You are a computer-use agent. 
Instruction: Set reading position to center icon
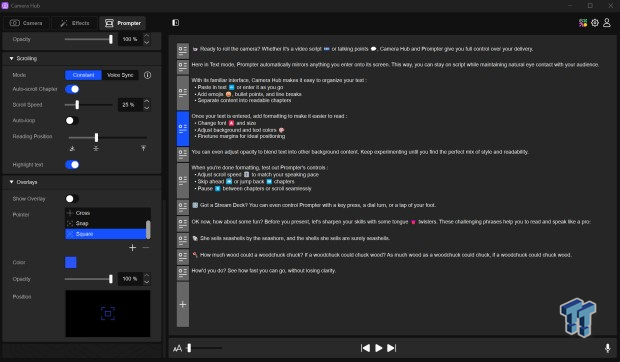click(96, 148)
